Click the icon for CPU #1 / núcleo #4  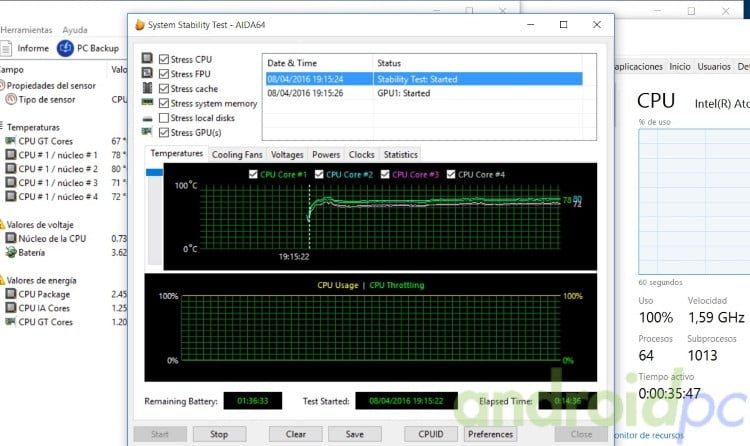click(x=10, y=196)
